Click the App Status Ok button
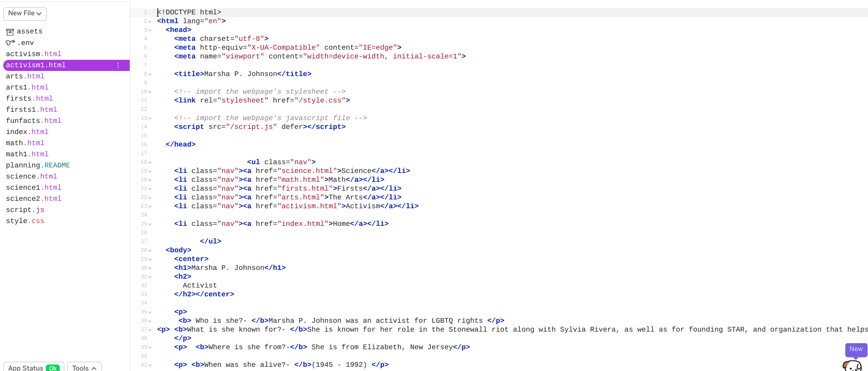The height and width of the screenshot is (371, 868). pyautogui.click(x=34, y=367)
